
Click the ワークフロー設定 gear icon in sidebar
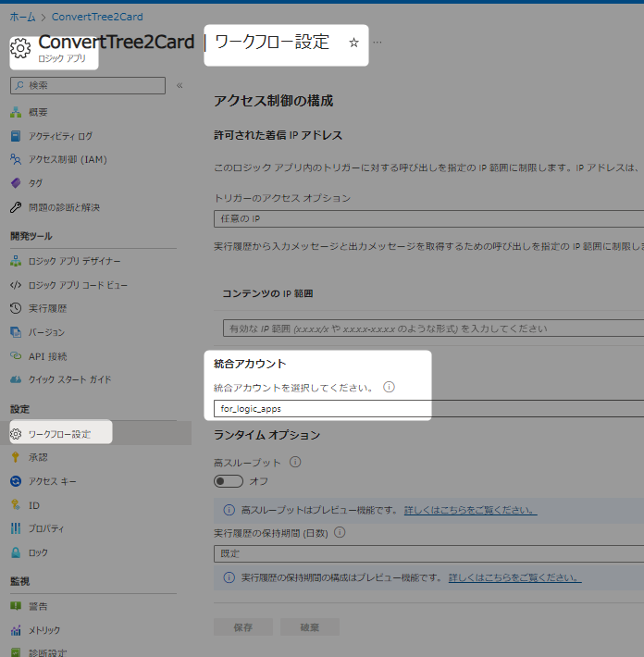click(16, 434)
